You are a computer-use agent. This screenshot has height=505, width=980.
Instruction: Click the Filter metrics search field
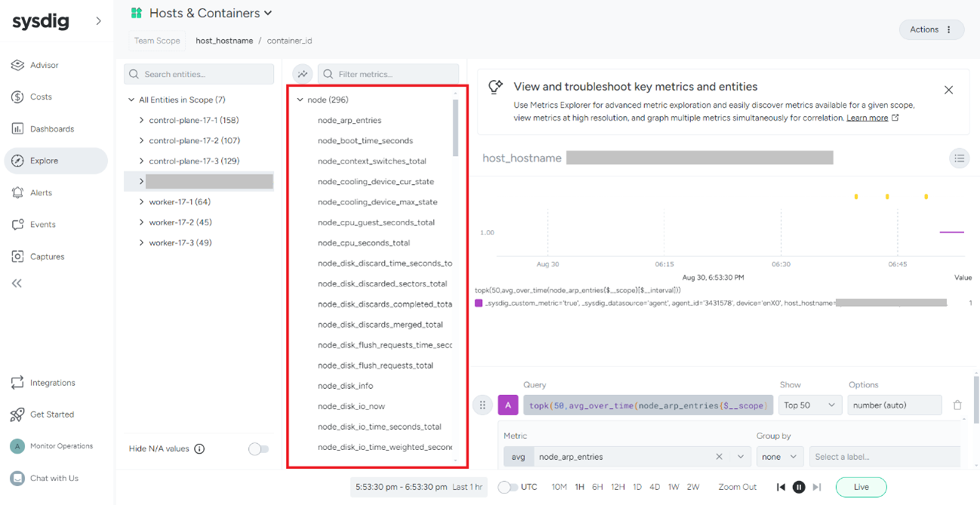389,75
